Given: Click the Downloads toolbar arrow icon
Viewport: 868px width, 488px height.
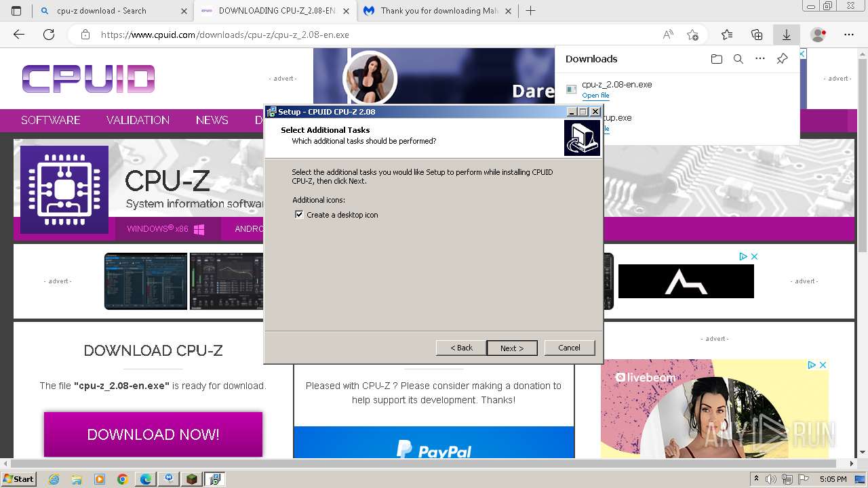Looking at the screenshot, I should [x=787, y=35].
